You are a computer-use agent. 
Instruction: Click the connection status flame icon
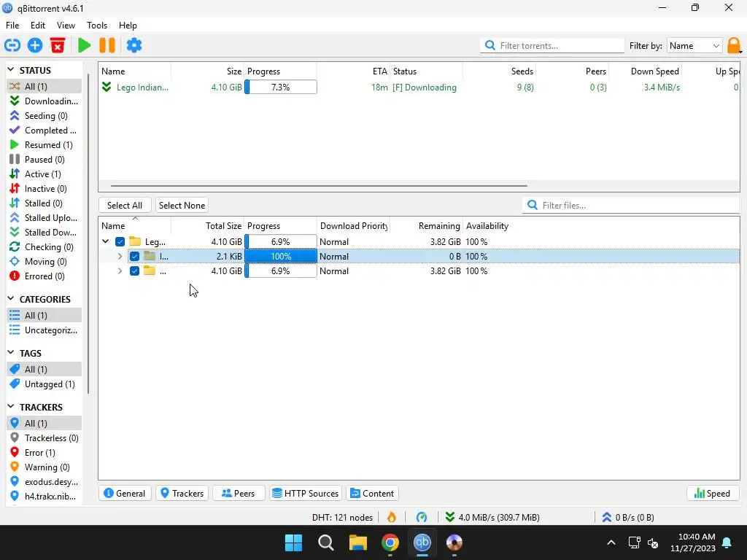click(x=392, y=517)
